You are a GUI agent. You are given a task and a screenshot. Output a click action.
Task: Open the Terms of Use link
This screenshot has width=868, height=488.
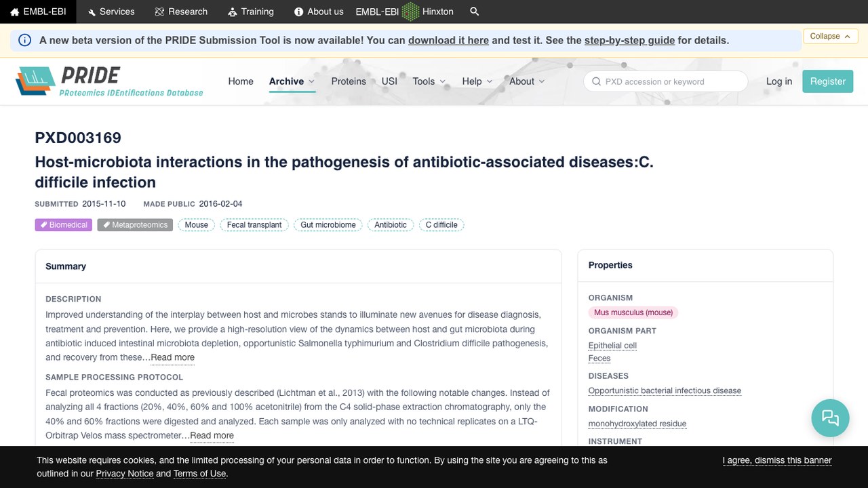(199, 474)
